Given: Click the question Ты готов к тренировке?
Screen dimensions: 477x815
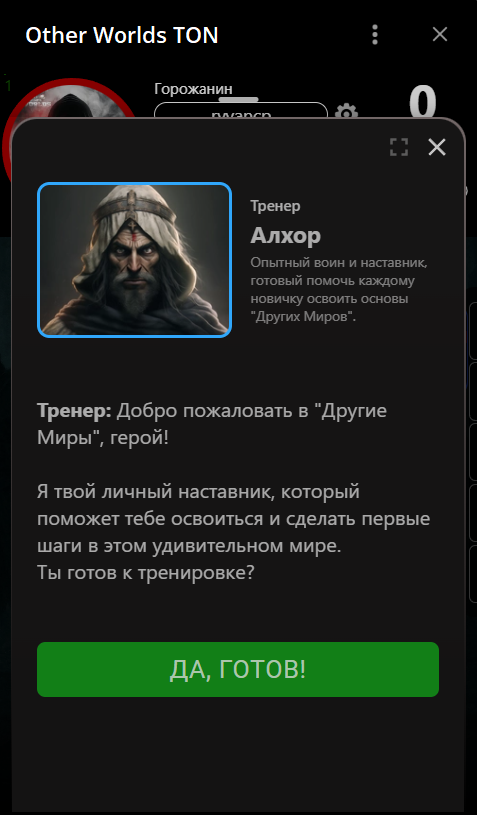Looking at the screenshot, I should tap(145, 573).
